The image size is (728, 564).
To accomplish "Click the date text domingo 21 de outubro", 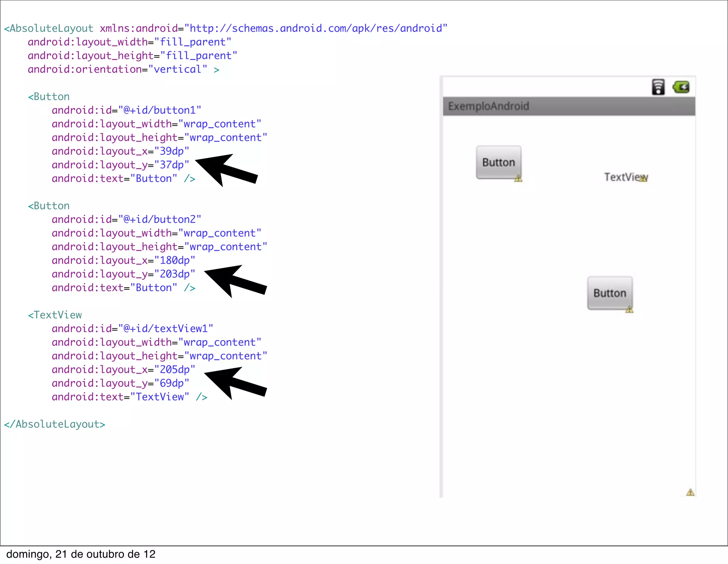I will 81,554.
